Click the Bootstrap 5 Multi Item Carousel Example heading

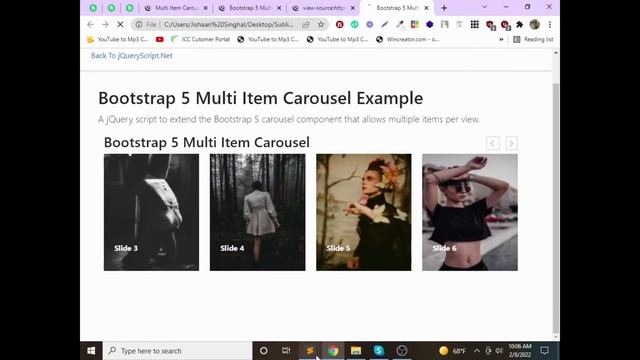(x=260, y=98)
